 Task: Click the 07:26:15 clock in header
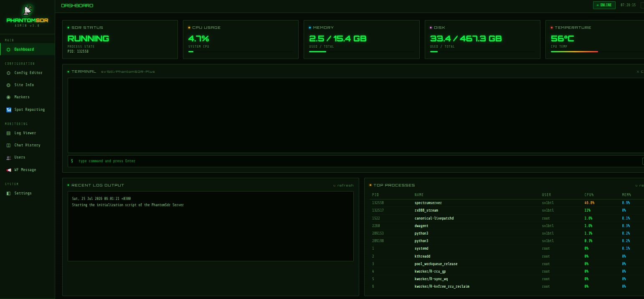click(x=628, y=5)
